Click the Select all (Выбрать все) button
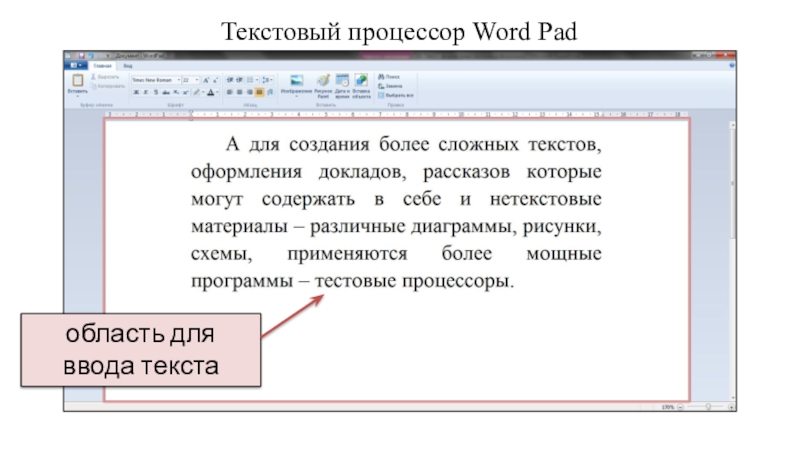This screenshot has width=800, height=450. (x=396, y=95)
